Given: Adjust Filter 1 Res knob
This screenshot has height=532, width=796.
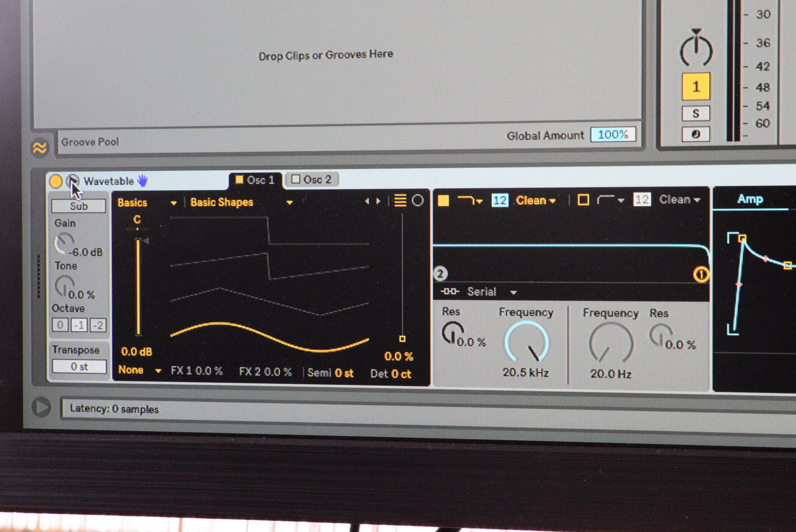Looking at the screenshot, I should (453, 333).
